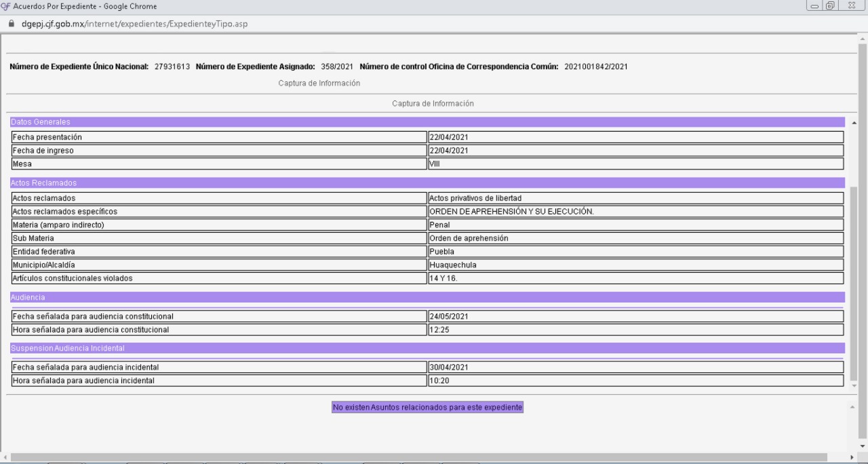The height and width of the screenshot is (464, 868).
Task: Click the form panel's scroll up arrow
Action: click(853, 122)
